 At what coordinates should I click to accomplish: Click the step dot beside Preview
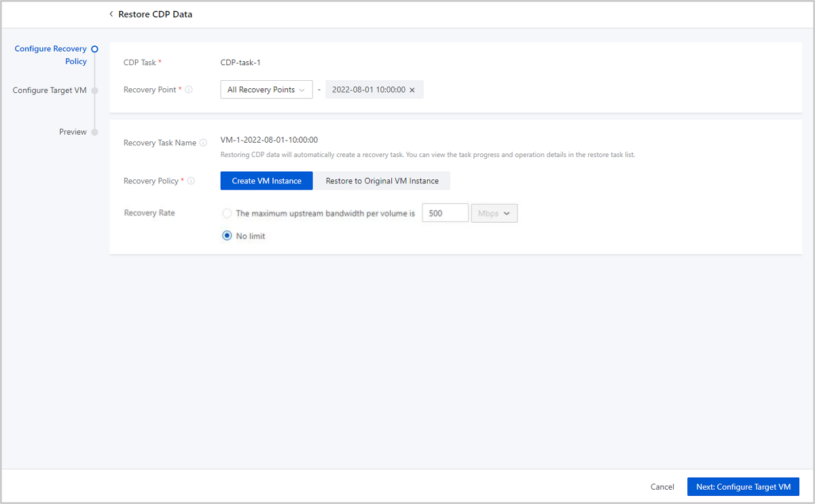pyautogui.click(x=95, y=132)
